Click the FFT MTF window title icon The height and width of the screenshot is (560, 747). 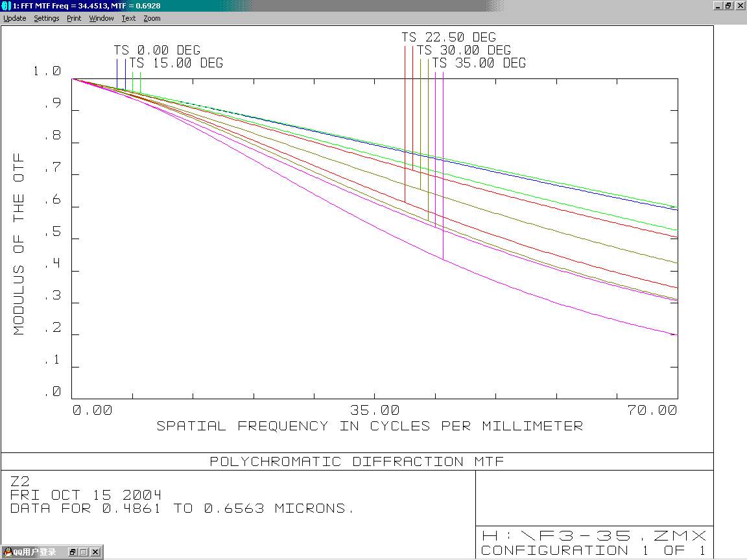(6, 6)
